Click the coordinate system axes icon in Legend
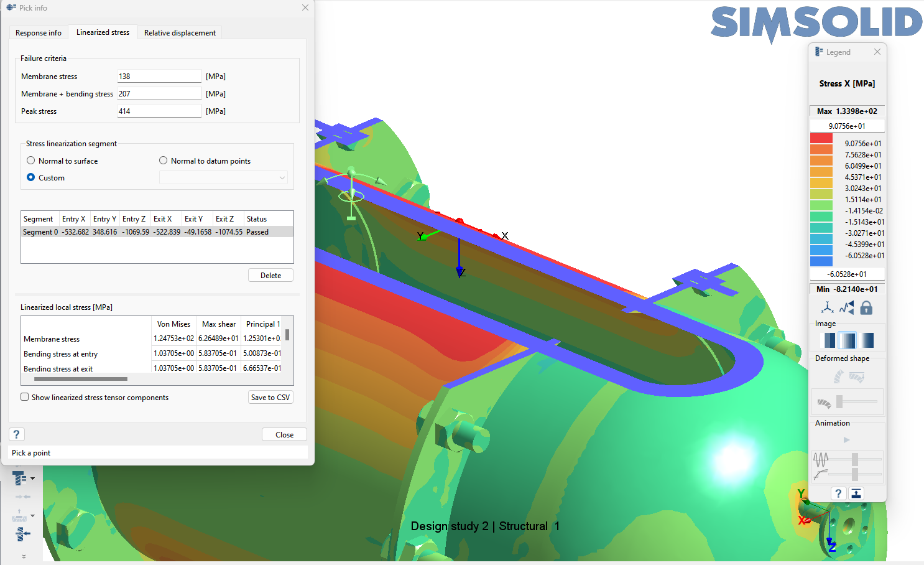 pyautogui.click(x=827, y=307)
